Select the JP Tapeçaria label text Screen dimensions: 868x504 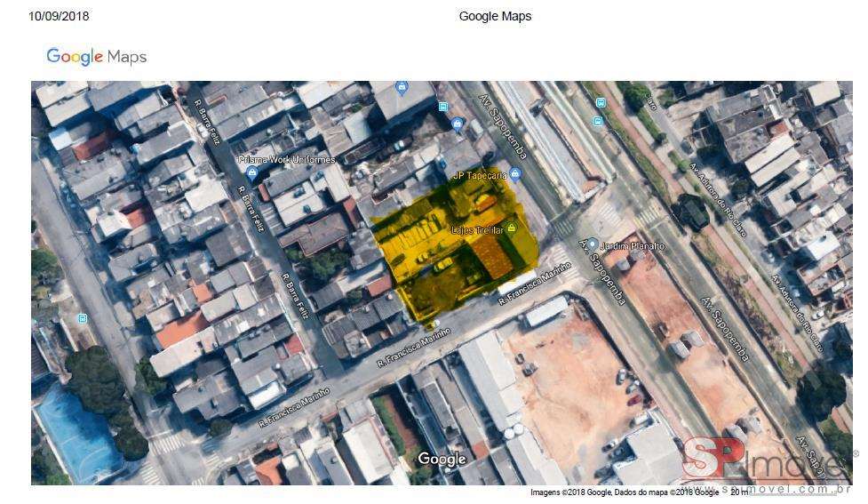480,176
